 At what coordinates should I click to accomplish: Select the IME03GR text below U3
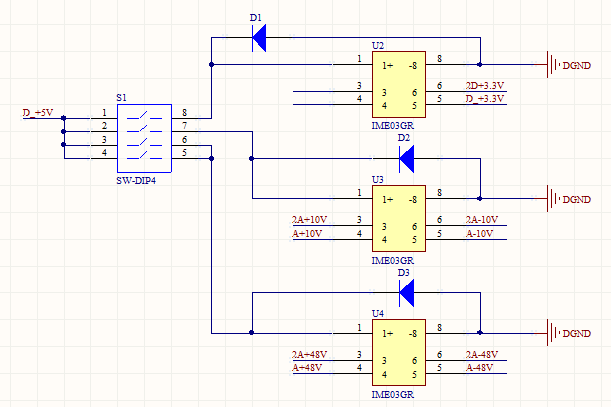click(393, 260)
